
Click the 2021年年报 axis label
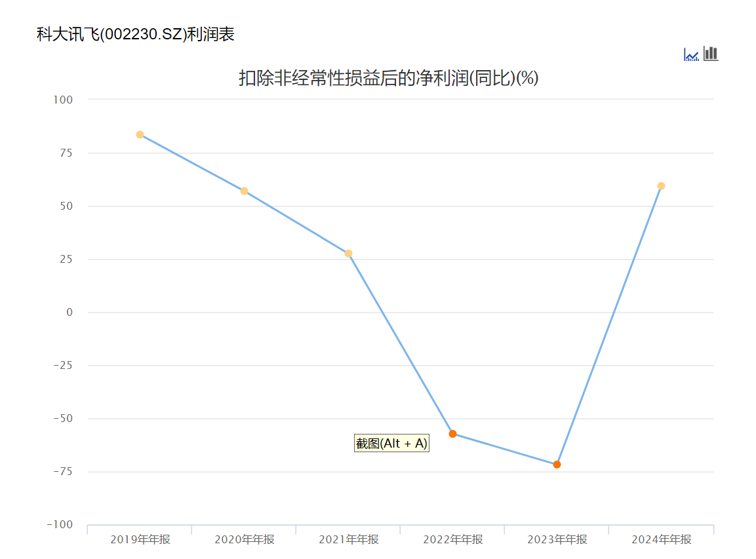coord(349,539)
